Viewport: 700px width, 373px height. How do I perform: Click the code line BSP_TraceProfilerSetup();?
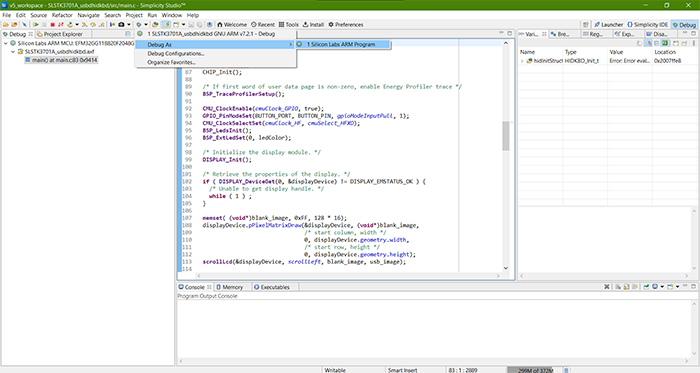click(x=243, y=94)
